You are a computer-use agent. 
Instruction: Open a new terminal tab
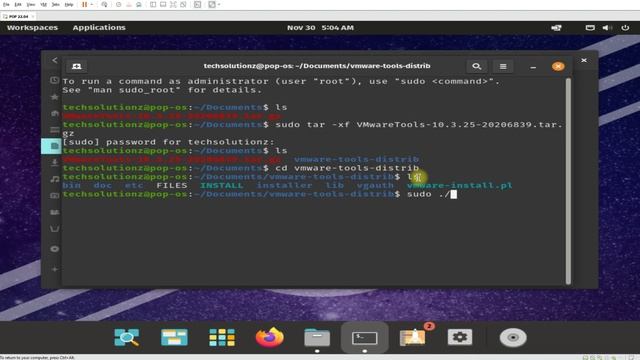point(76,66)
